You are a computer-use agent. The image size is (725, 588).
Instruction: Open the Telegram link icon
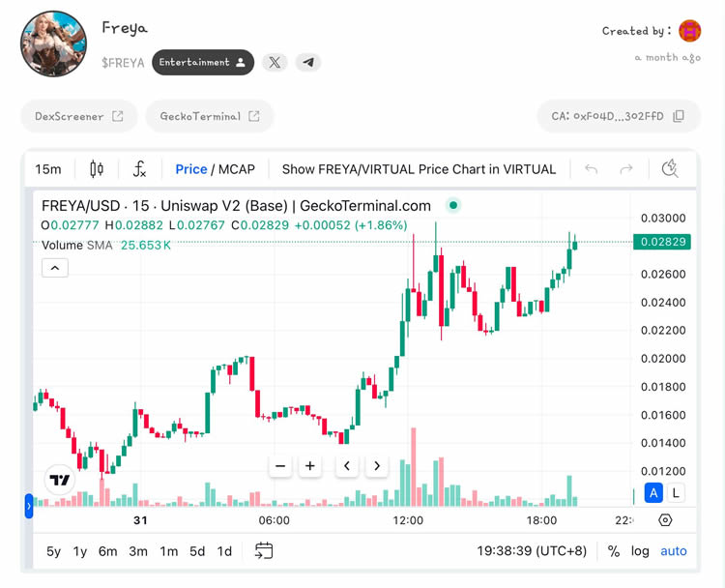(307, 62)
